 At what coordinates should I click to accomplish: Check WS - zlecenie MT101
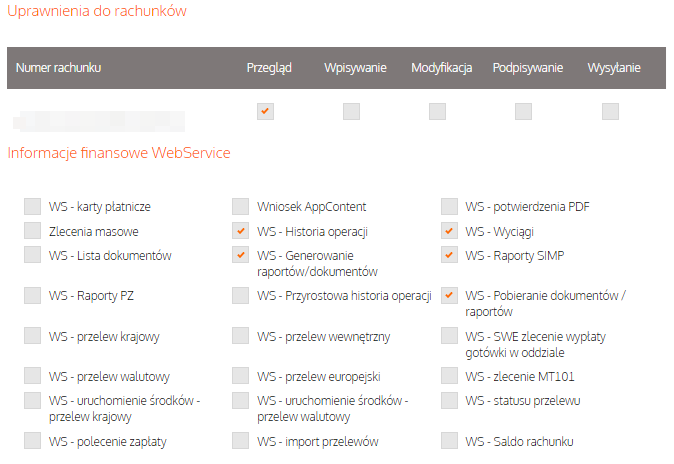(x=449, y=375)
